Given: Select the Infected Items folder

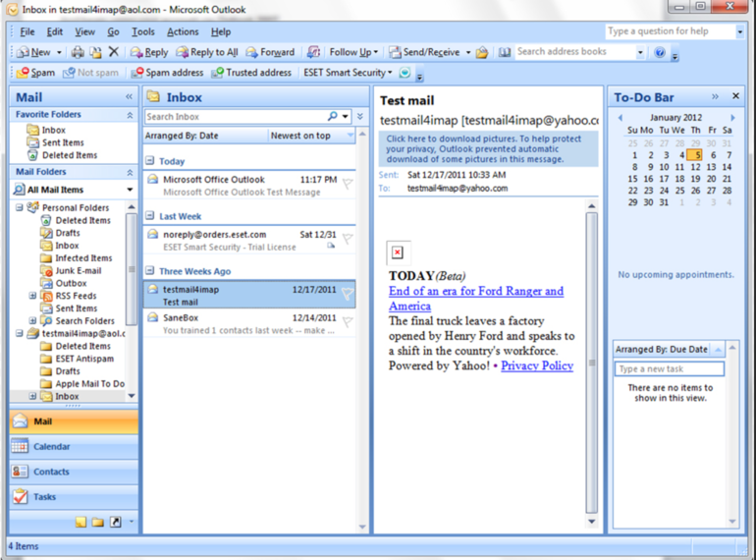Looking at the screenshot, I should (77, 258).
